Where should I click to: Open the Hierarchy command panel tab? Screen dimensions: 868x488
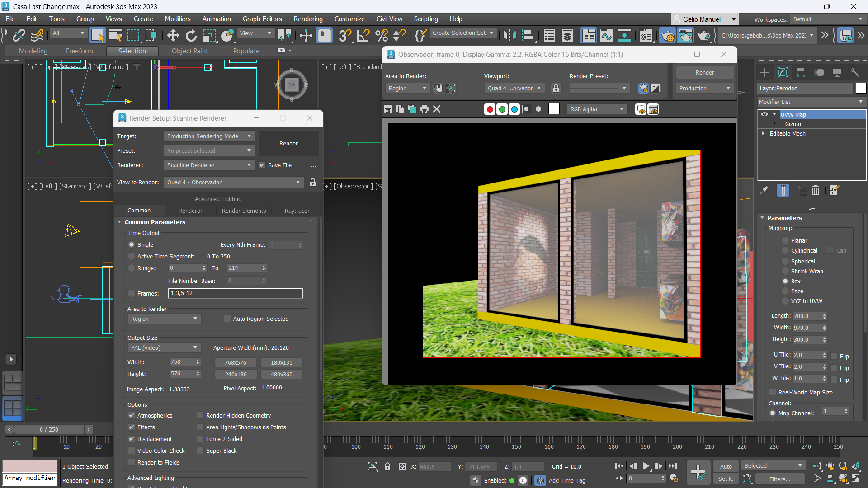(801, 72)
